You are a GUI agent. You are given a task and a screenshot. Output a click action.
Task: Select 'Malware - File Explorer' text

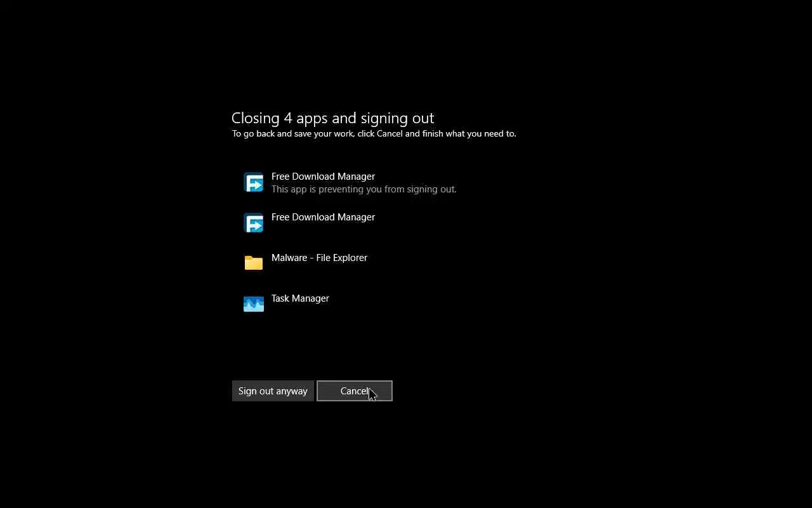click(x=319, y=258)
